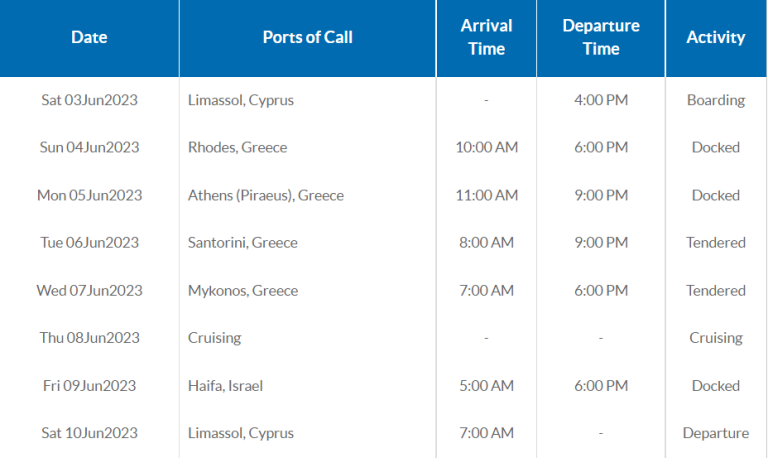Click the Boarding activity cell

(x=716, y=100)
